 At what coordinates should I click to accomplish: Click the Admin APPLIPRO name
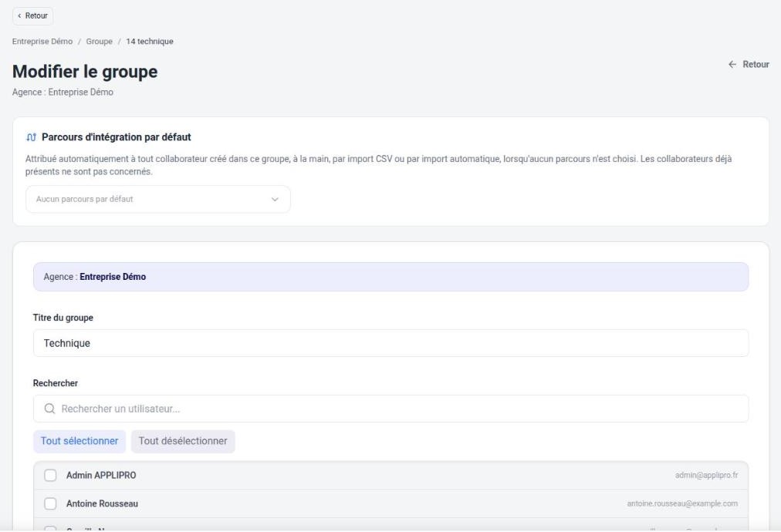click(x=101, y=475)
